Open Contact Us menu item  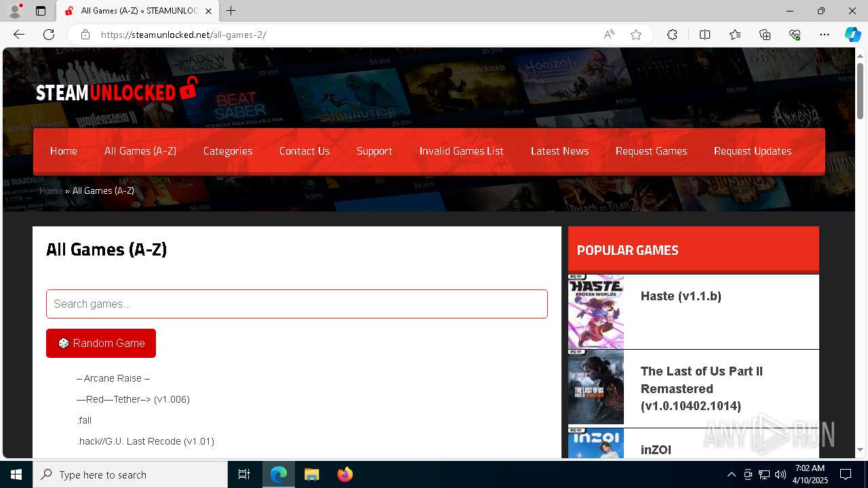click(x=304, y=151)
